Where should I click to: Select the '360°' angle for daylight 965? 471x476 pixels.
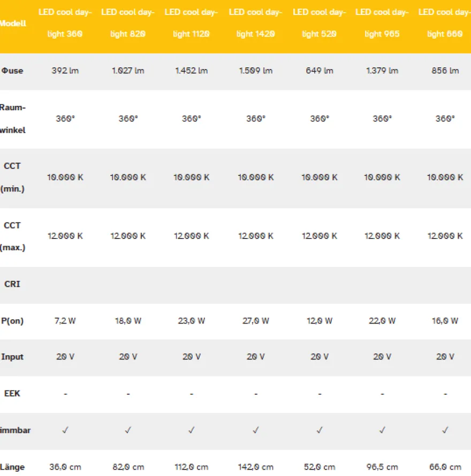coord(382,119)
